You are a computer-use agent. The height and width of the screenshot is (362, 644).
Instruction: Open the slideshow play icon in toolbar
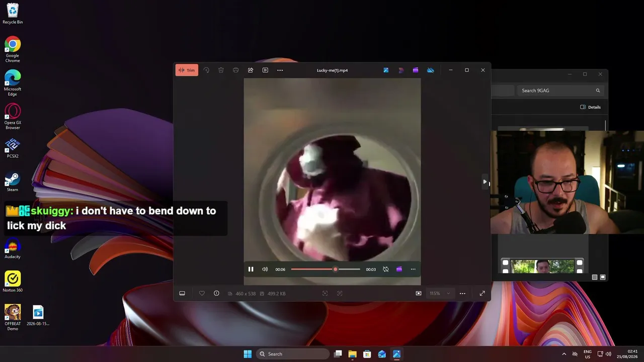265,70
